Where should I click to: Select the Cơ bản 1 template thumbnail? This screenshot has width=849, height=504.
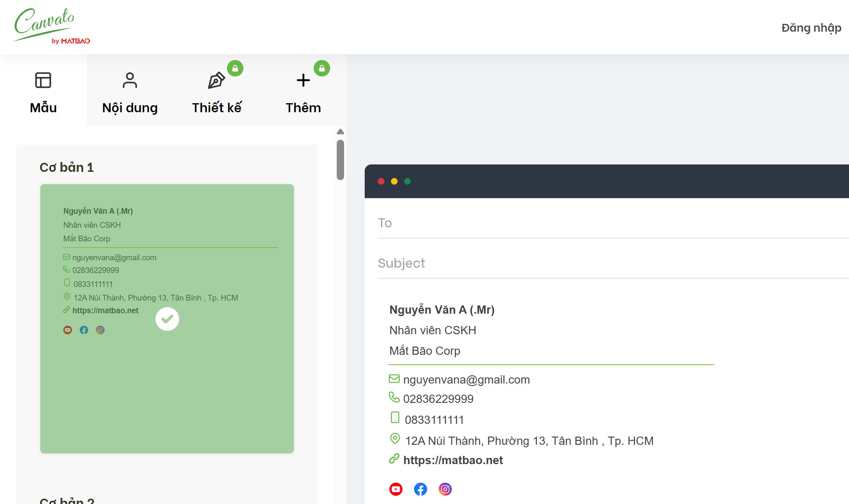(167, 319)
